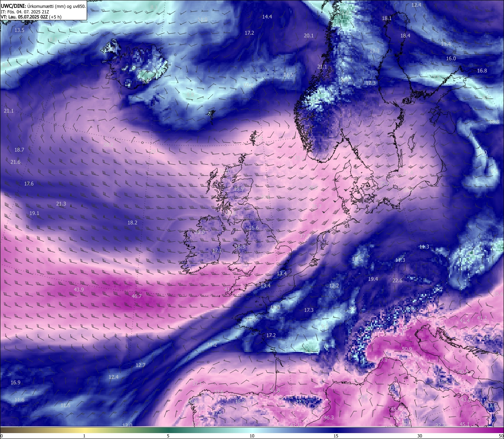Click the 19.1 value over the Atlantic
Screen dimensions: 504x439
point(34,213)
